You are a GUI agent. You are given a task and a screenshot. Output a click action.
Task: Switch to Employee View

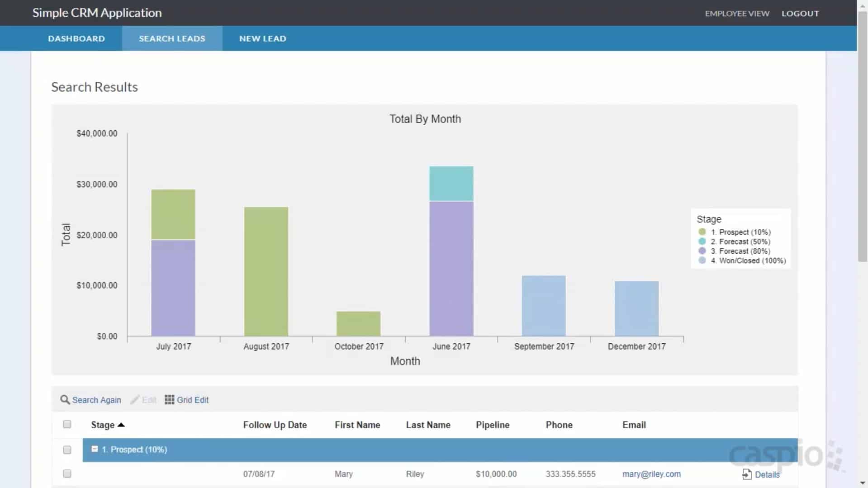(737, 14)
